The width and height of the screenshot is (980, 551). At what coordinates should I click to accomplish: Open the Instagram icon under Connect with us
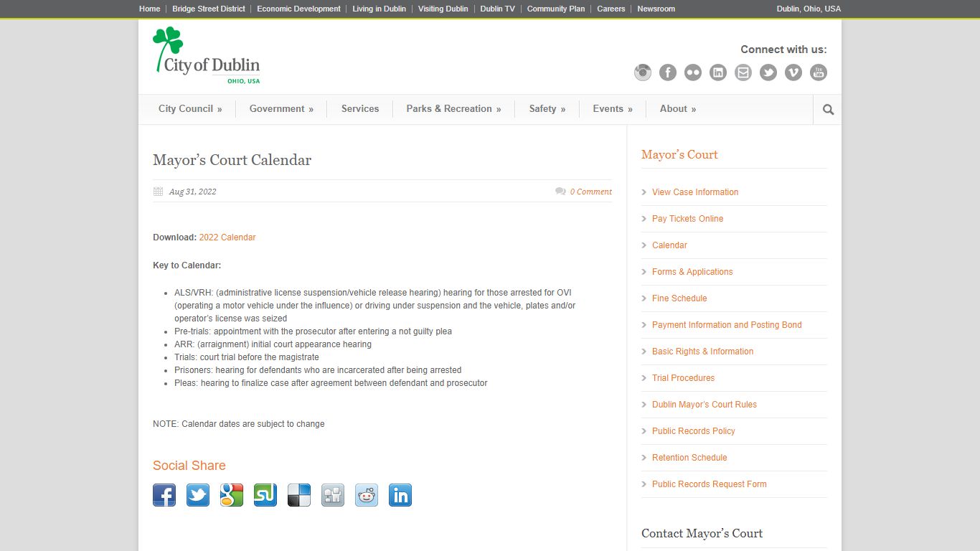pyautogui.click(x=643, y=72)
